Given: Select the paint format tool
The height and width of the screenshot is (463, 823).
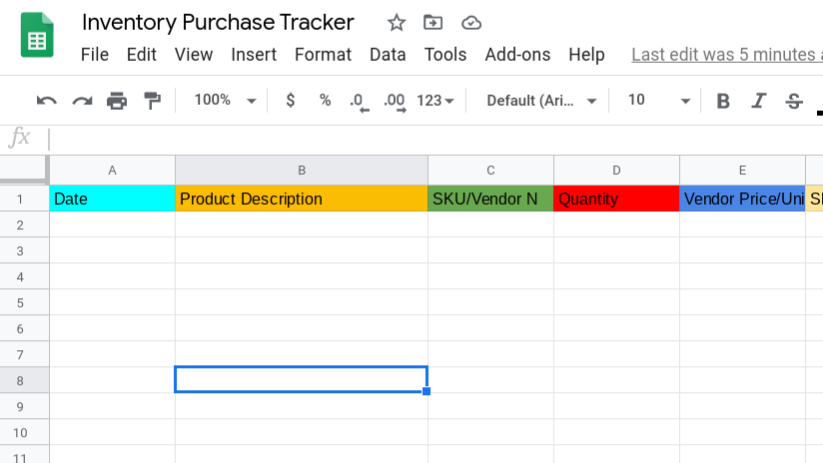Looking at the screenshot, I should (x=152, y=100).
